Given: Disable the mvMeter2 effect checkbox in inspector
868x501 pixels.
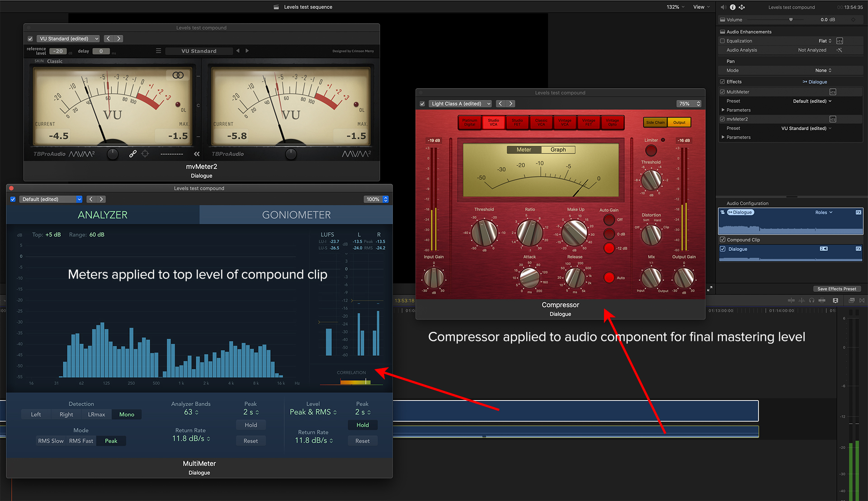Looking at the screenshot, I should pyautogui.click(x=722, y=119).
